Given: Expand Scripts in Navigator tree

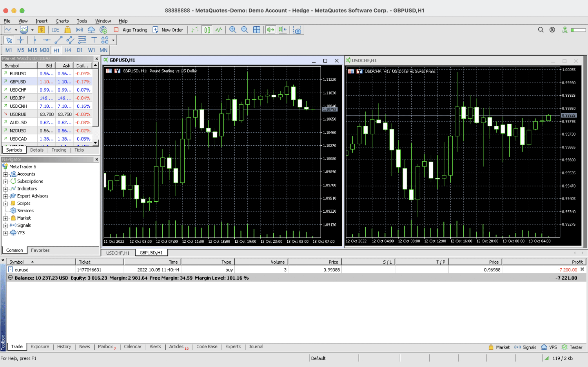Looking at the screenshot, I should click(x=5, y=204).
